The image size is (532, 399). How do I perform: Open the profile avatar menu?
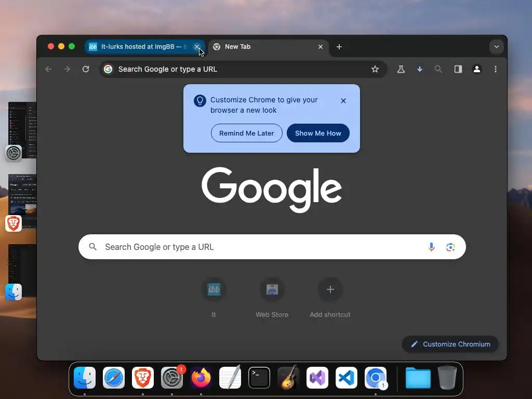pos(477,69)
